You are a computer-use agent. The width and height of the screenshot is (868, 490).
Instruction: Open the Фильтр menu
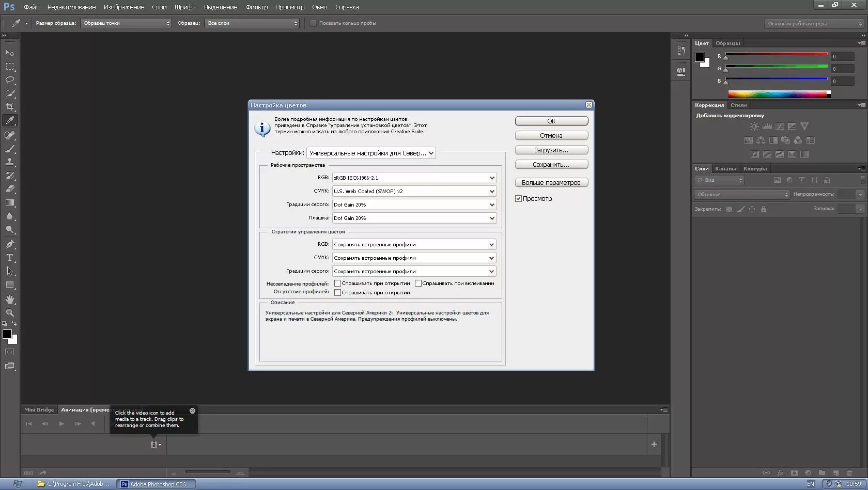257,7
